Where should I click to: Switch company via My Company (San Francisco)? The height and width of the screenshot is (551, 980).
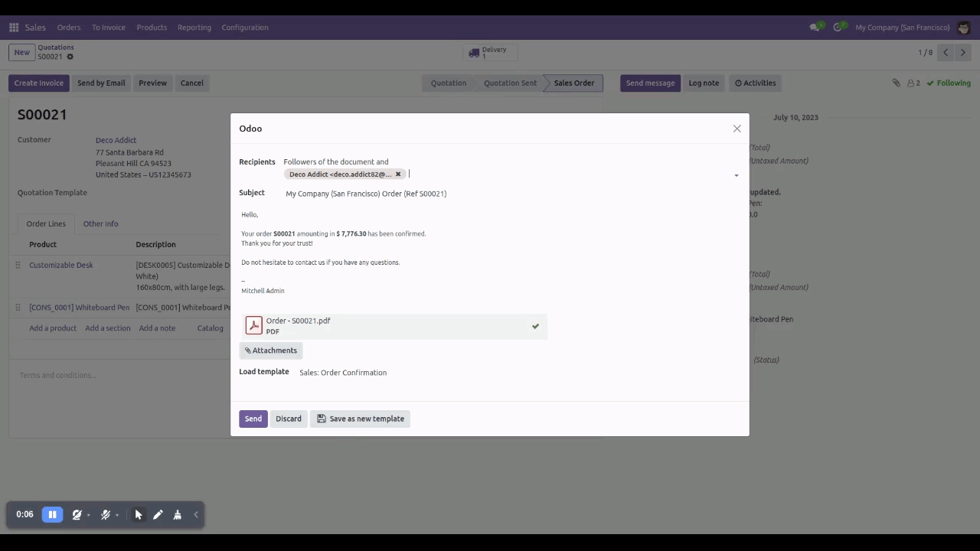pos(902,28)
